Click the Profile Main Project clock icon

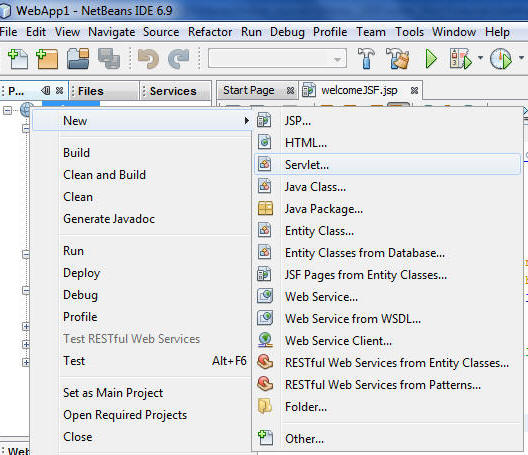(501, 59)
